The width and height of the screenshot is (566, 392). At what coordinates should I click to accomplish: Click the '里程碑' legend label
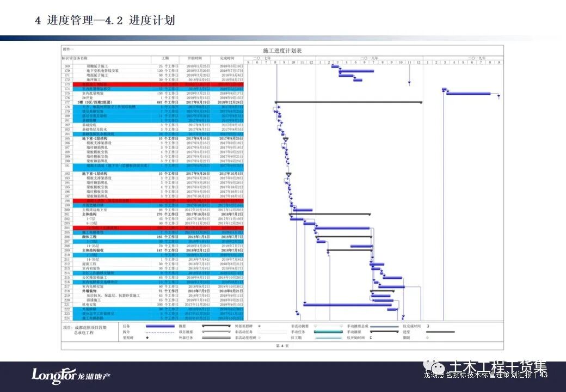(x=126, y=338)
